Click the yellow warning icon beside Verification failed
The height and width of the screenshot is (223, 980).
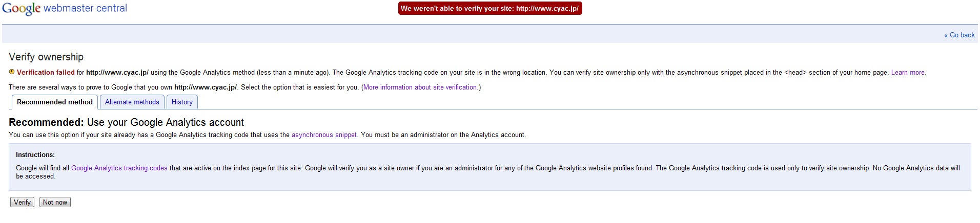[12, 72]
